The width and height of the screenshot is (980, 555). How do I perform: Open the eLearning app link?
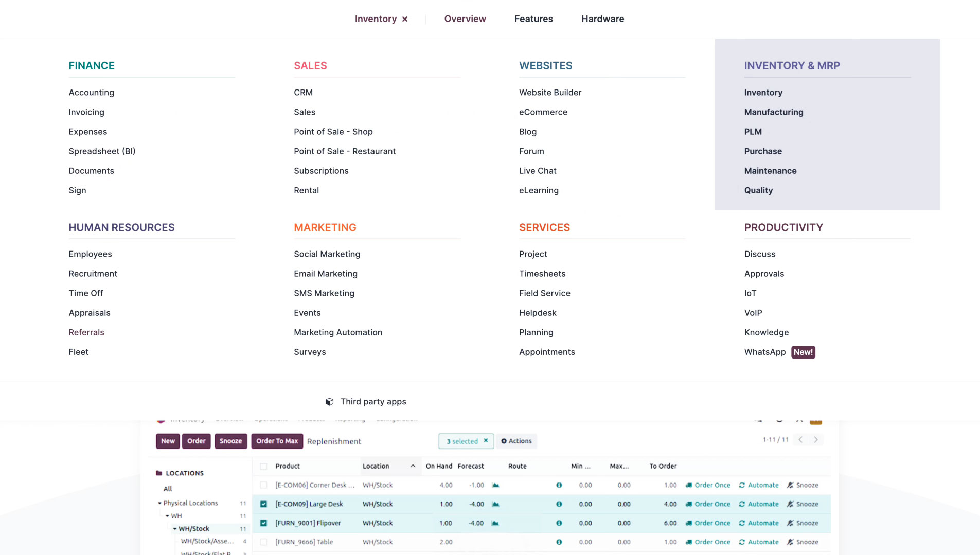pos(539,190)
